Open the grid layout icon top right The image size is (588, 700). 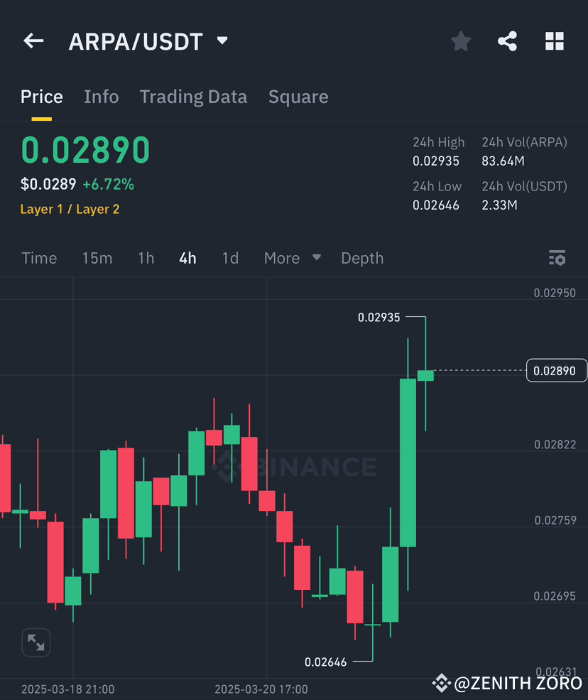coord(555,41)
